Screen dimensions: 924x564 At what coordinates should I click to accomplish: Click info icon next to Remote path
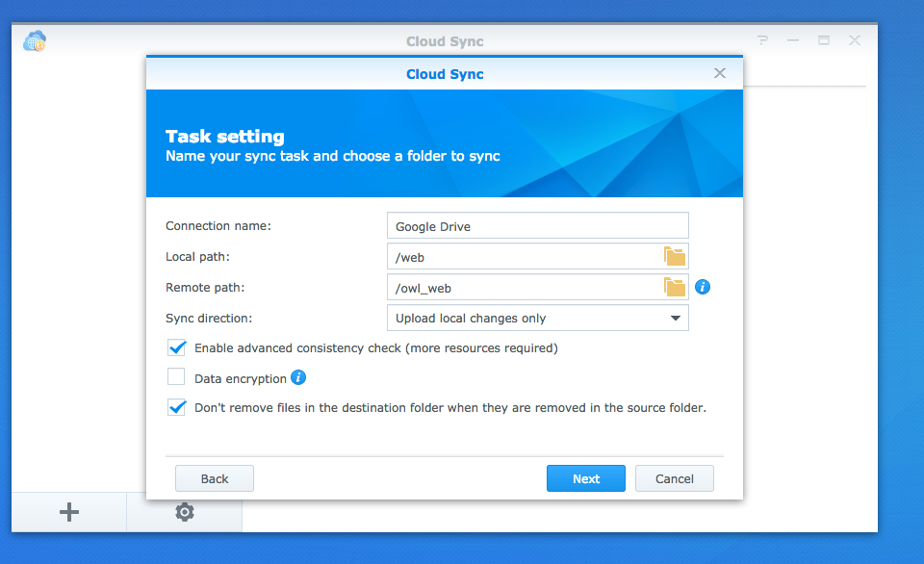click(x=703, y=287)
